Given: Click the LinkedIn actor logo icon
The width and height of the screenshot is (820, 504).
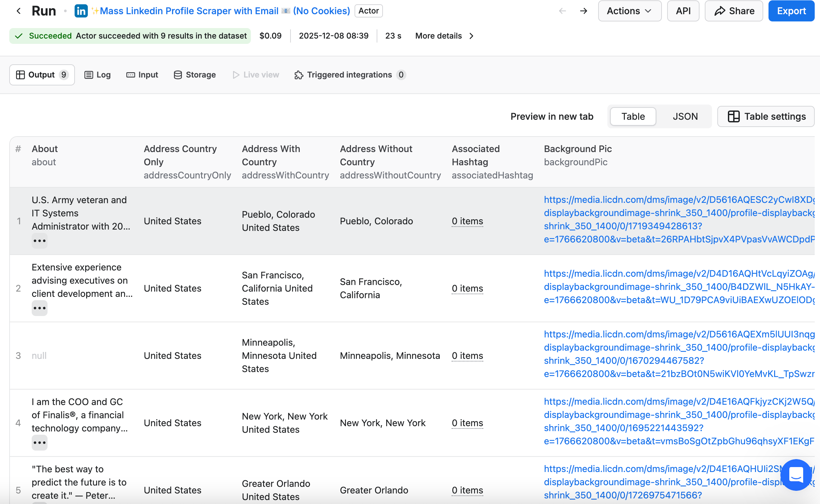Looking at the screenshot, I should pyautogui.click(x=81, y=11).
